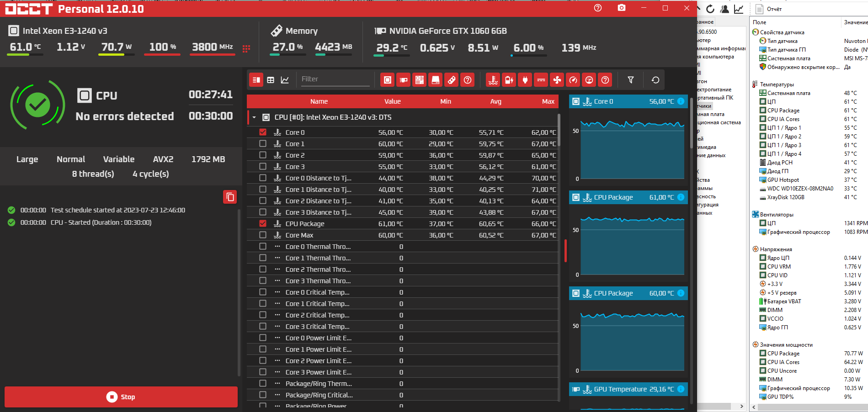The width and height of the screenshot is (868, 412).
Task: Sort the sensor table by Max column
Action: tap(548, 101)
